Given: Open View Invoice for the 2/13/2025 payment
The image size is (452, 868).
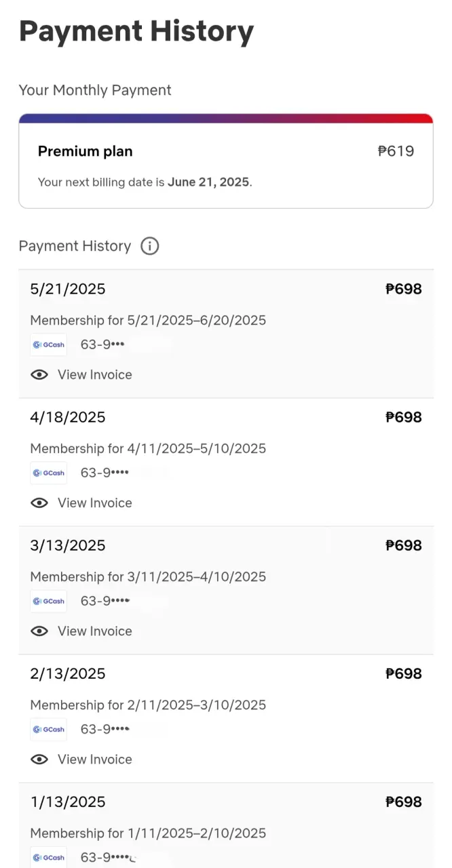Looking at the screenshot, I should point(95,759).
